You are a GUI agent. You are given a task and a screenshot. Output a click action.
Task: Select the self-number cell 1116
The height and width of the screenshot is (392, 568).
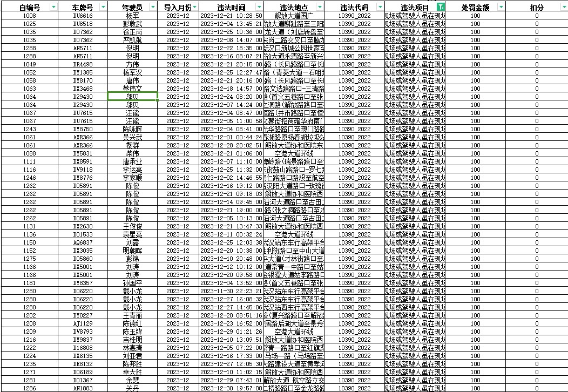click(x=29, y=170)
